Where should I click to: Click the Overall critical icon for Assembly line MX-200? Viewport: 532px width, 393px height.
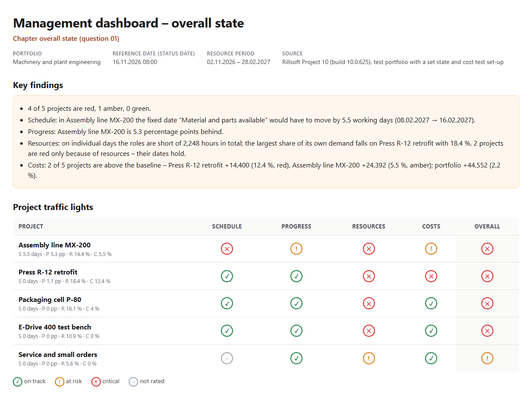(487, 249)
